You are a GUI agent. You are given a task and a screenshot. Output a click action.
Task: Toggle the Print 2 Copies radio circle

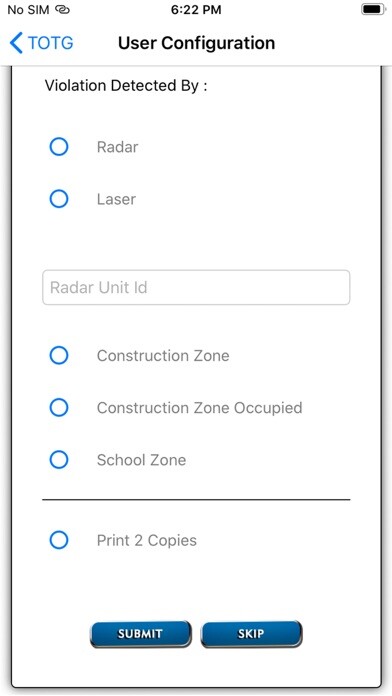point(59,540)
